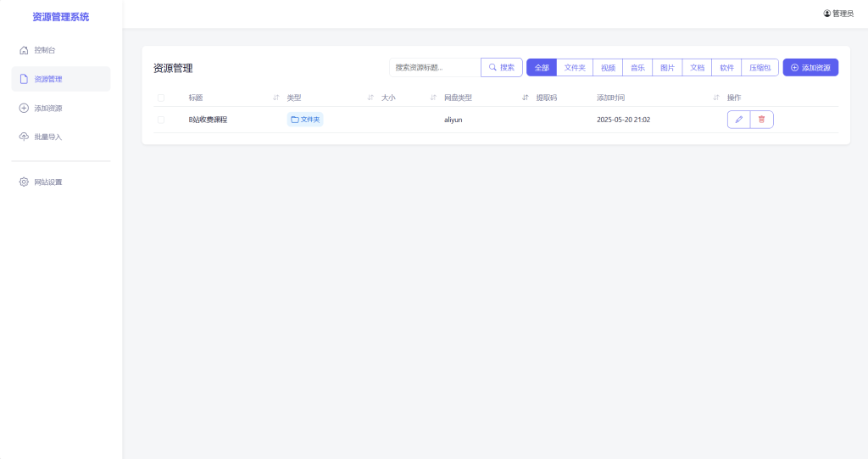868x459 pixels.
Task: Open the 控制台 dashboard home icon
Action: click(x=24, y=50)
